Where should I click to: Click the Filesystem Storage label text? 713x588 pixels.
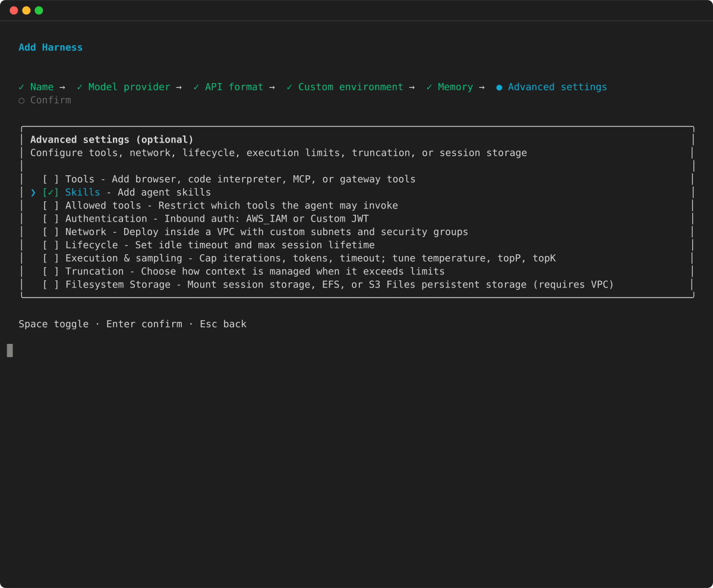coord(118,284)
